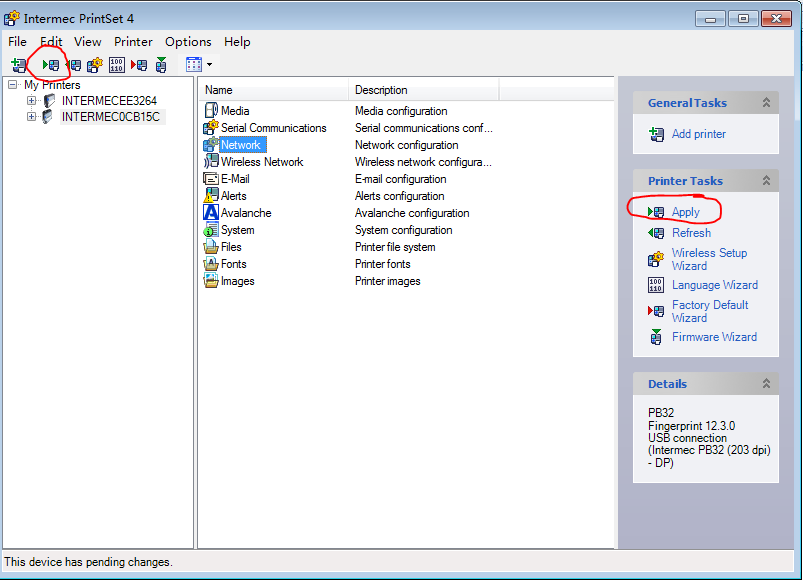
Task: Open the Printer menu
Action: [x=133, y=42]
